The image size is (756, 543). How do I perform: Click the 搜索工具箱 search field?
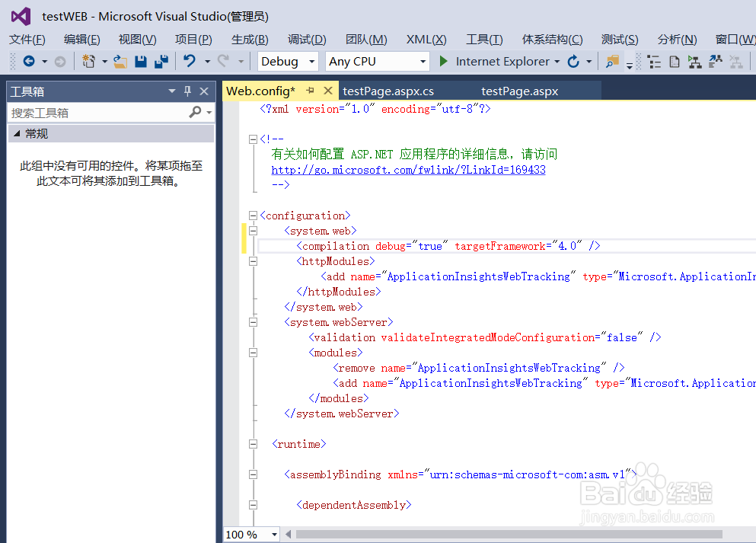[99, 113]
